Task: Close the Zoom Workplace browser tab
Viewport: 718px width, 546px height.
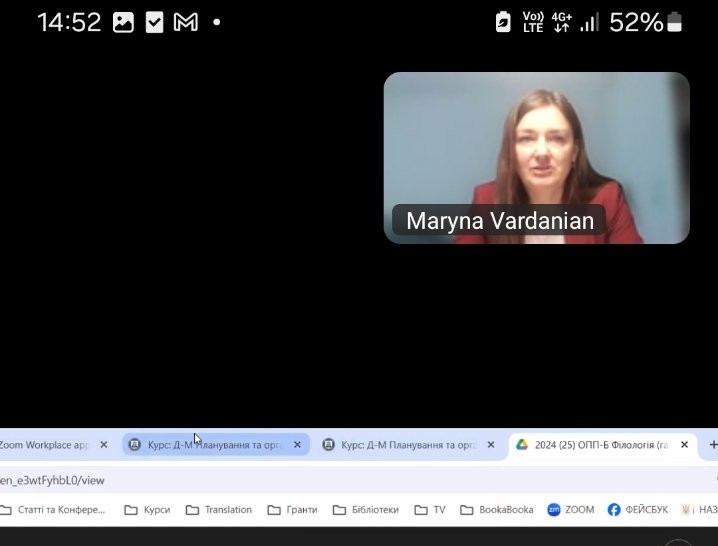Action: point(103,445)
